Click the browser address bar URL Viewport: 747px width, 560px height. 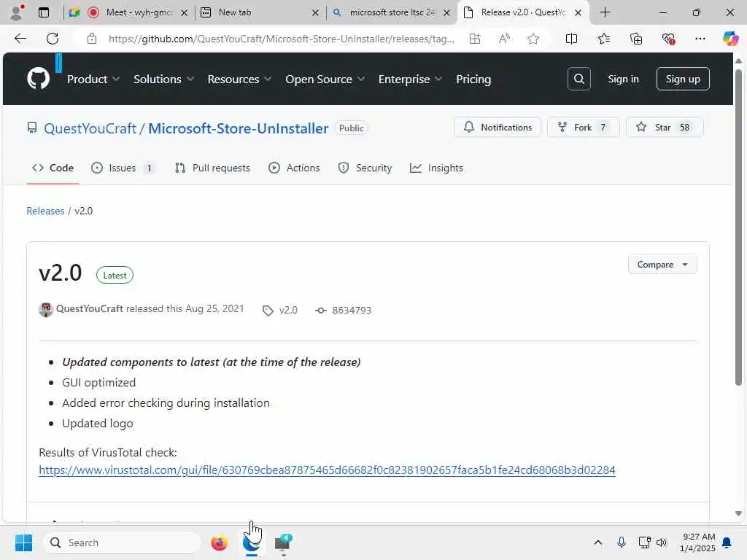[x=281, y=39]
